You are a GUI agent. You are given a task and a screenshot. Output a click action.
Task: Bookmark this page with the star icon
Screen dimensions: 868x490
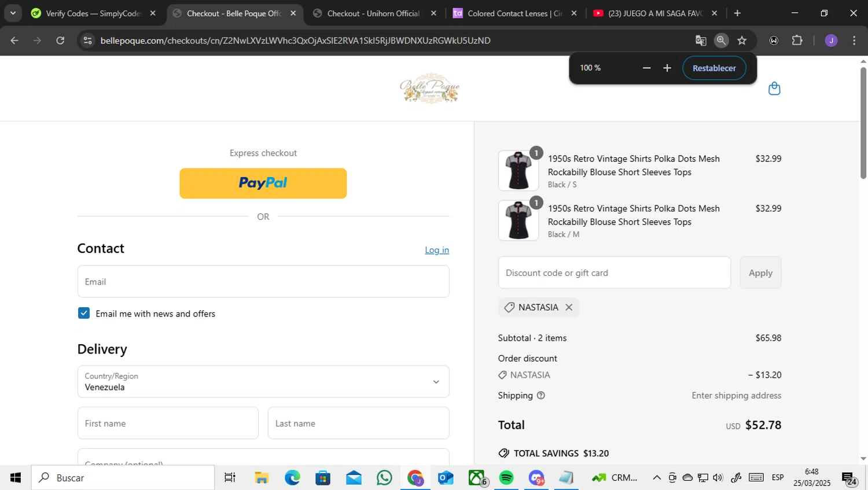coord(742,40)
